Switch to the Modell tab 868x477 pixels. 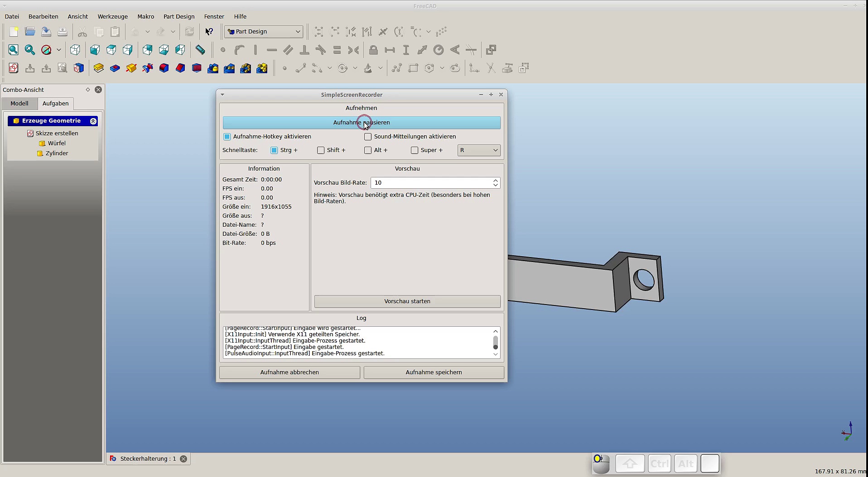pyautogui.click(x=19, y=104)
